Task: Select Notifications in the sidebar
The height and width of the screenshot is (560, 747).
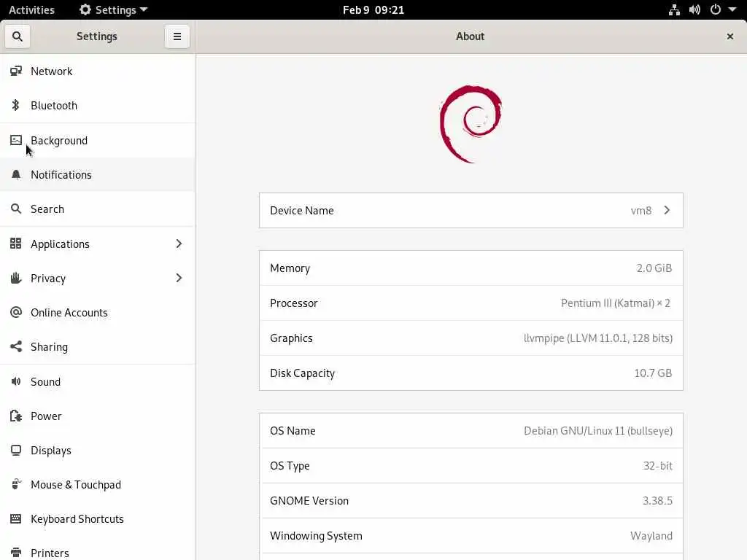Action: click(97, 175)
